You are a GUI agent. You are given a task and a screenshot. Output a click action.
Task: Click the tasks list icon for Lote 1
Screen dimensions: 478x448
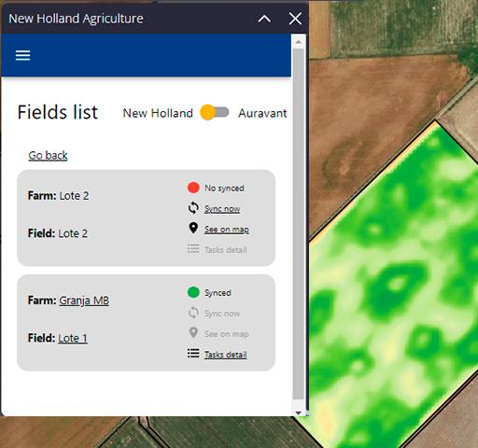pos(193,354)
